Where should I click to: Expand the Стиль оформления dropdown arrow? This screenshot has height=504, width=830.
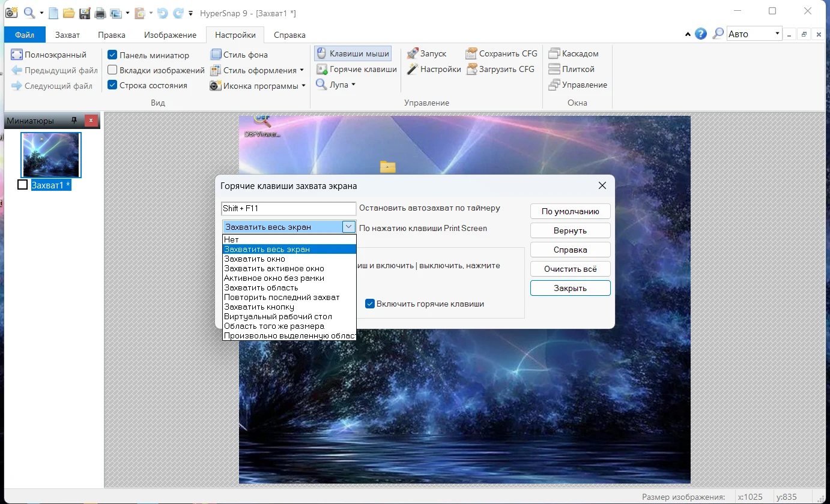pos(301,70)
